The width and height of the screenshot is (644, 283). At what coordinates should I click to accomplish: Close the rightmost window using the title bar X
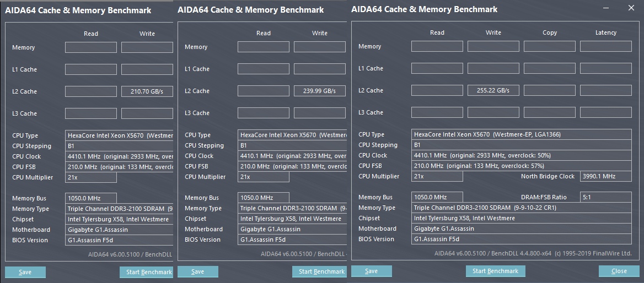click(631, 8)
